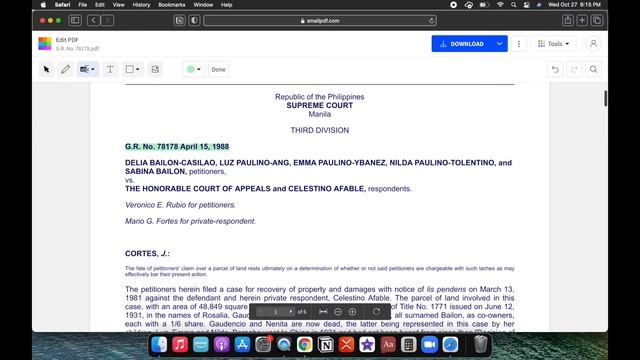Open the three-dot more options menu
Image resolution: width=640 pixels, height=360 pixels.
[x=519, y=44]
